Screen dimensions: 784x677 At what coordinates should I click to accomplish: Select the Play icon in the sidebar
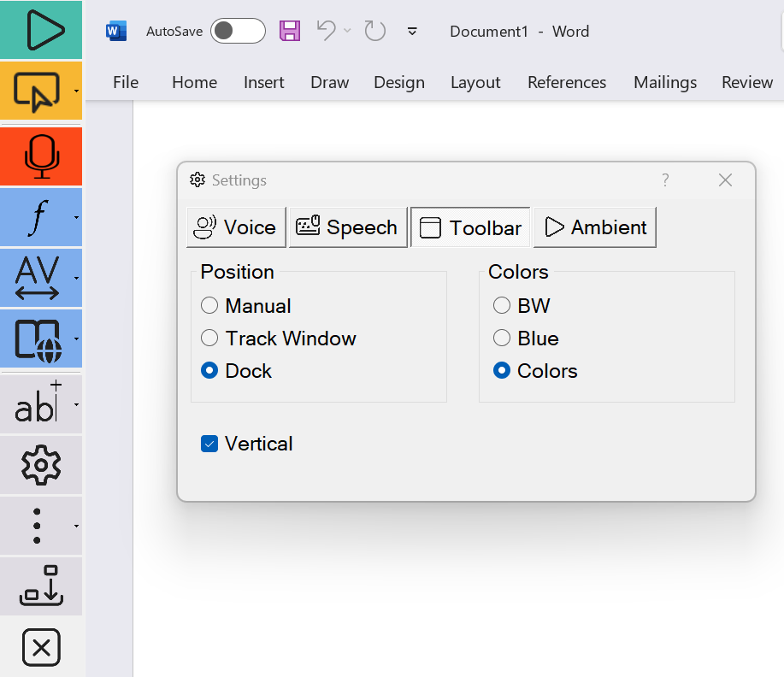point(40,29)
